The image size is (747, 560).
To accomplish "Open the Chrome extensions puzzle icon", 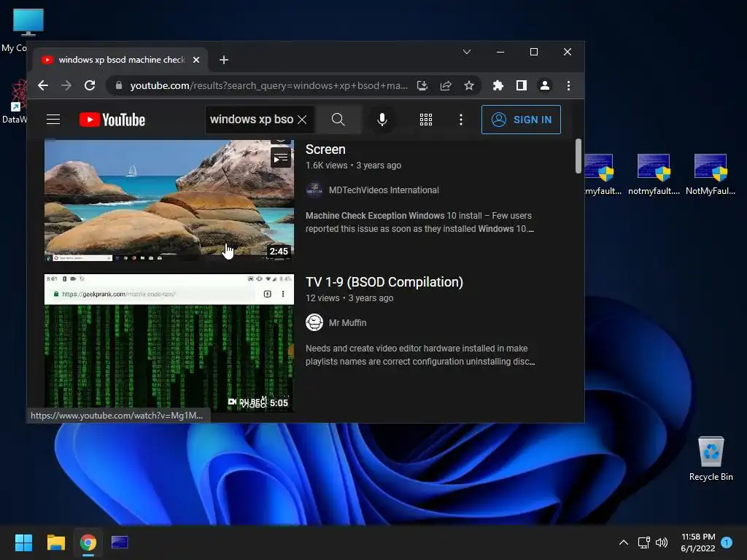I will [498, 85].
